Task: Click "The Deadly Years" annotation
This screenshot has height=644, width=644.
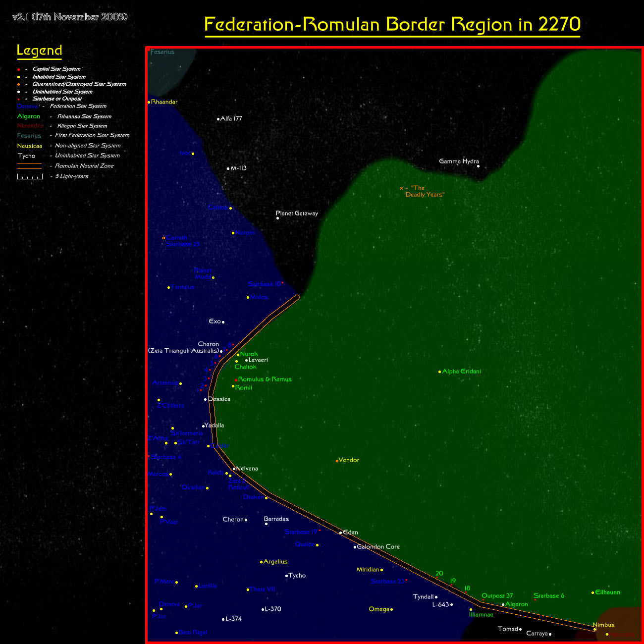Action: click(x=425, y=191)
